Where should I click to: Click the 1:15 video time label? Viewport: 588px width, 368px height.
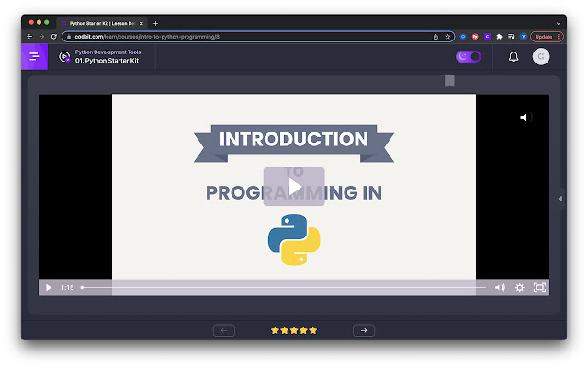click(x=67, y=288)
